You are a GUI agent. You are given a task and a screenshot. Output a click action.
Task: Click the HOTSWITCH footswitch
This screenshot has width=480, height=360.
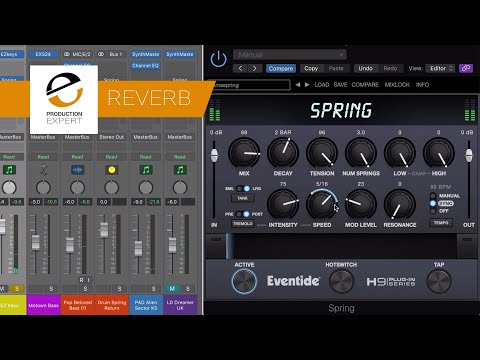(341, 281)
